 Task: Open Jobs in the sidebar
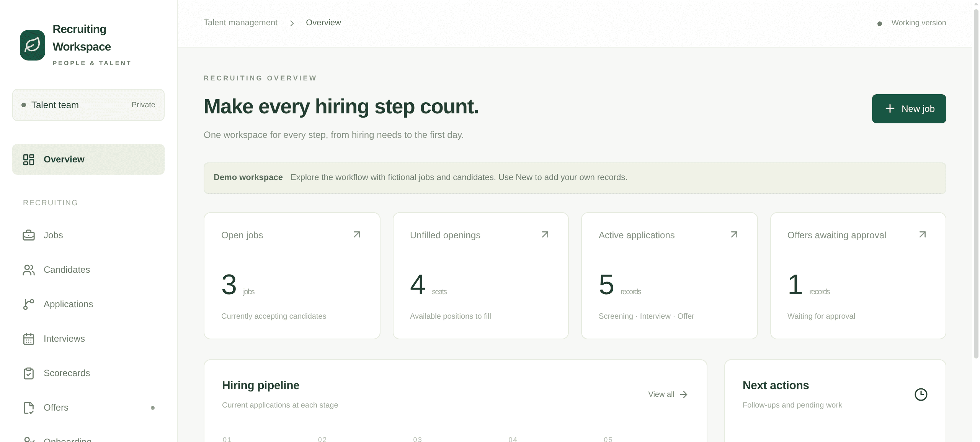click(x=88, y=235)
